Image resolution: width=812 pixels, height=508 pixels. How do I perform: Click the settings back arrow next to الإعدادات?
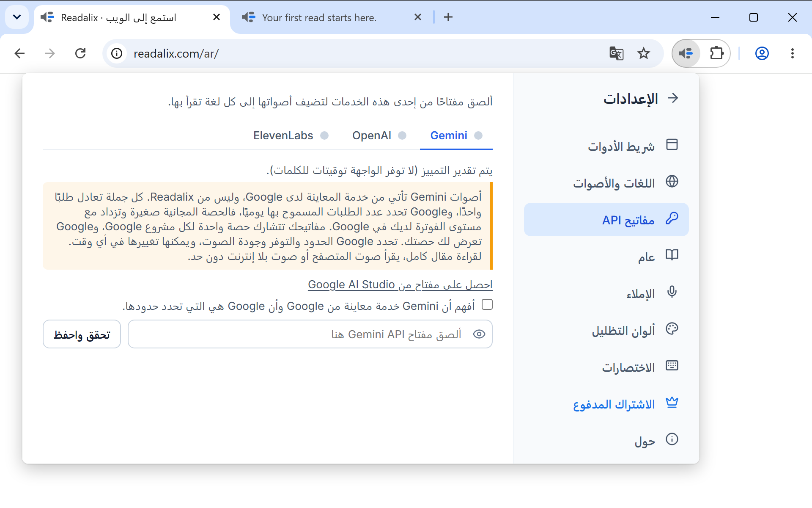point(672,98)
